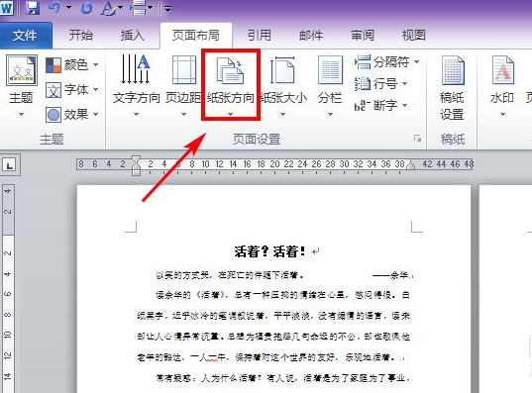The height and width of the screenshot is (393, 532).
Task: Open the 分隔符 Breaks menu
Action: point(387,62)
